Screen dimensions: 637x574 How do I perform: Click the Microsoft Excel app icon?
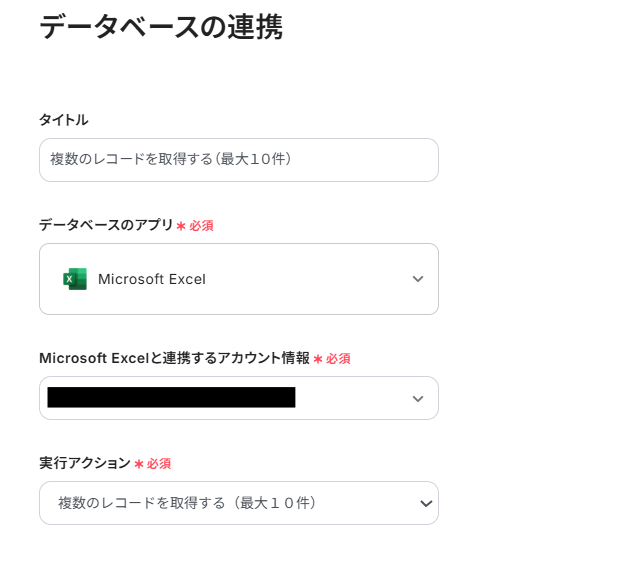75,279
